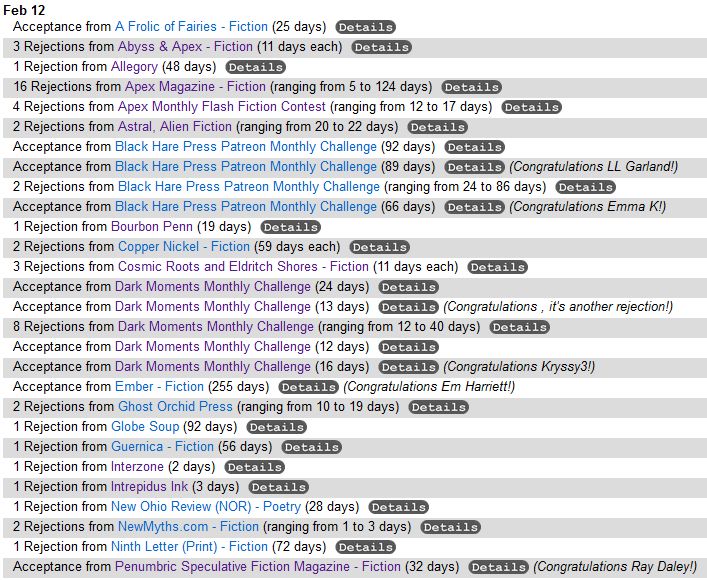Click Details for Copper Nickel rejections
This screenshot has width=707, height=580.
(380, 247)
